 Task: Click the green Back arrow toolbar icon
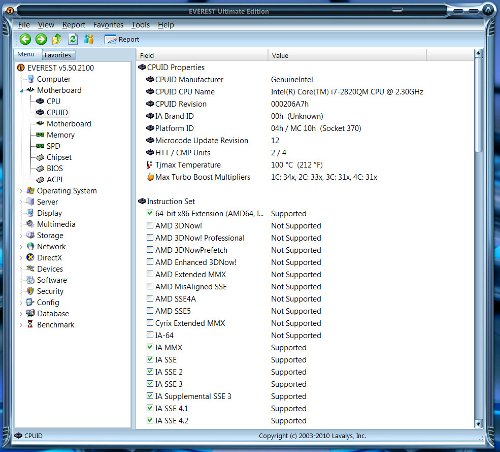pos(25,39)
